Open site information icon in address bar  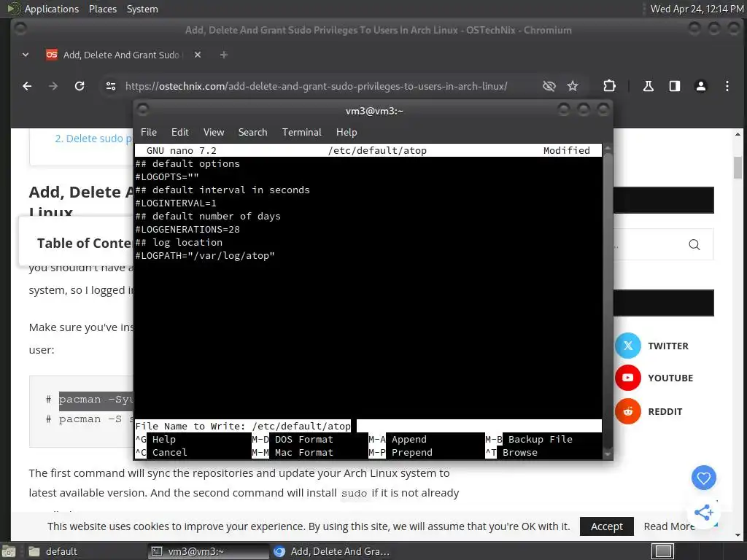111,86
